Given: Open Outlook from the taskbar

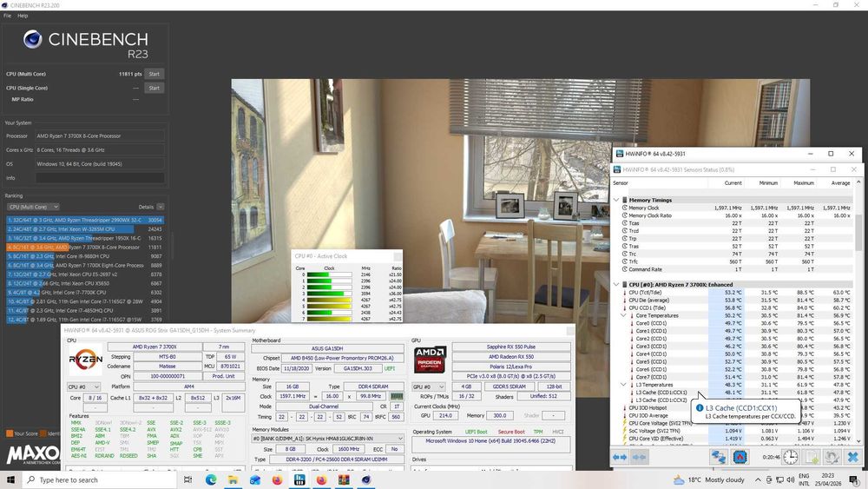Looking at the screenshot, I should tap(255, 479).
